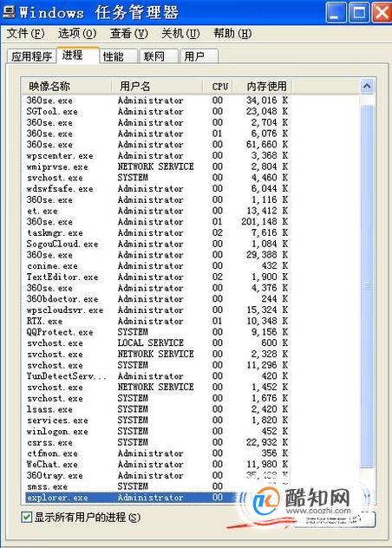Open the 查看(V) menu
Image resolution: width=392 pixels, height=548 pixels.
pos(128,34)
